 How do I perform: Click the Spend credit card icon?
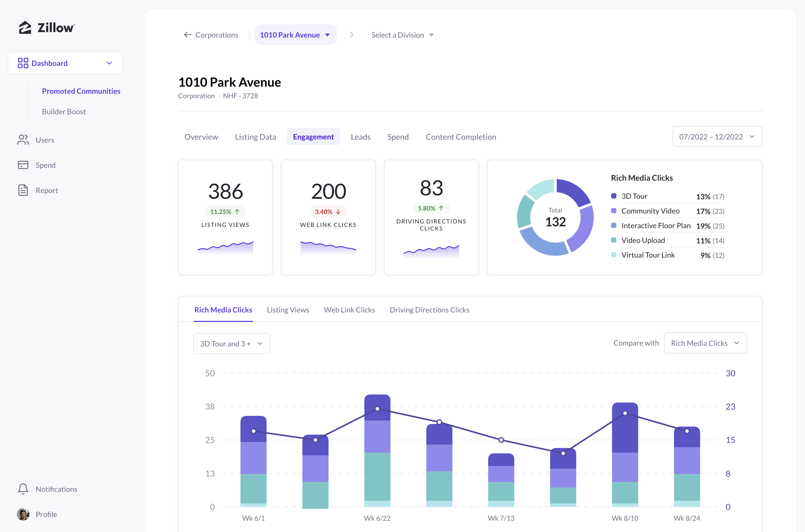tap(23, 165)
